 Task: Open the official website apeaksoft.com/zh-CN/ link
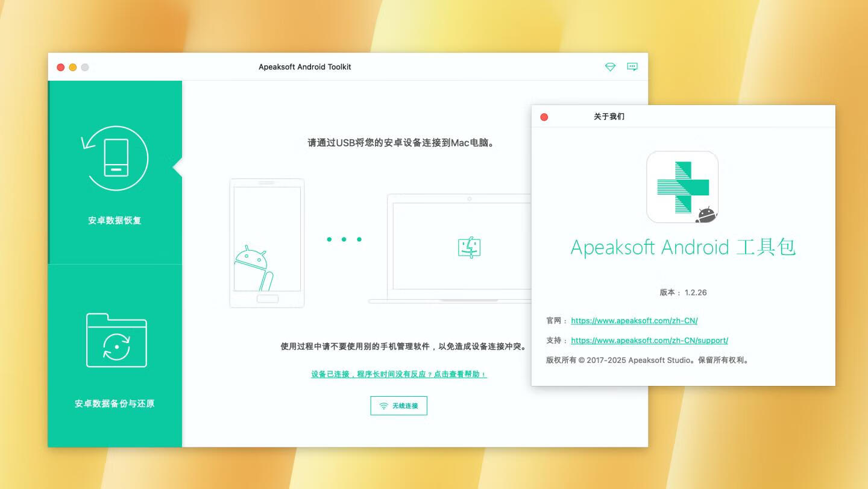click(x=634, y=321)
